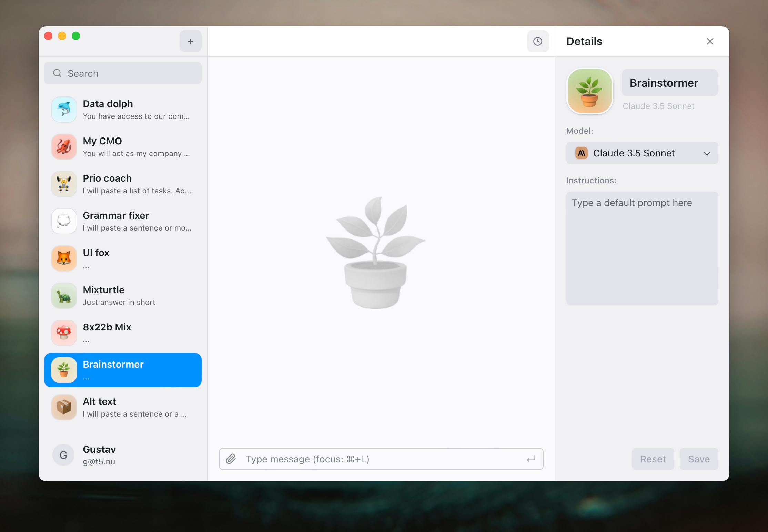The width and height of the screenshot is (768, 532).
Task: Click the Mixturtle turtle avatar
Action: pos(64,296)
